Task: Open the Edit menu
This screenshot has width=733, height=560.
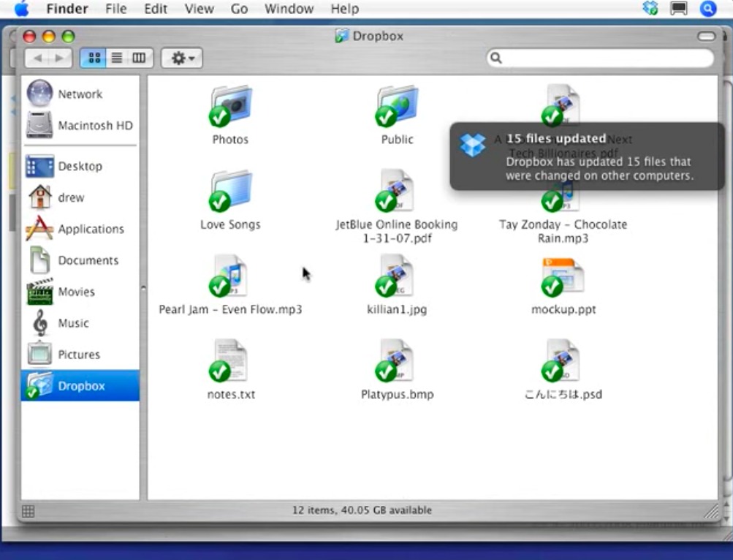Action: tap(156, 9)
